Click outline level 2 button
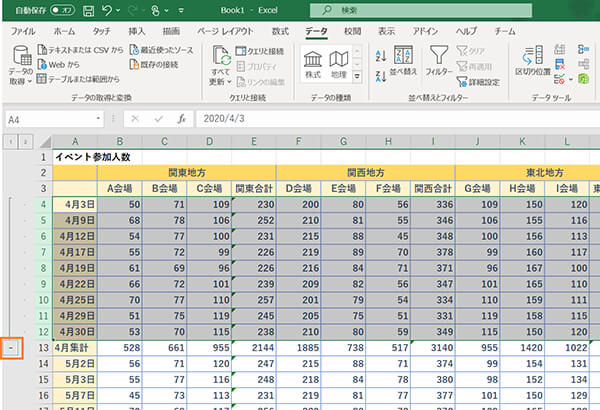 tap(25, 142)
